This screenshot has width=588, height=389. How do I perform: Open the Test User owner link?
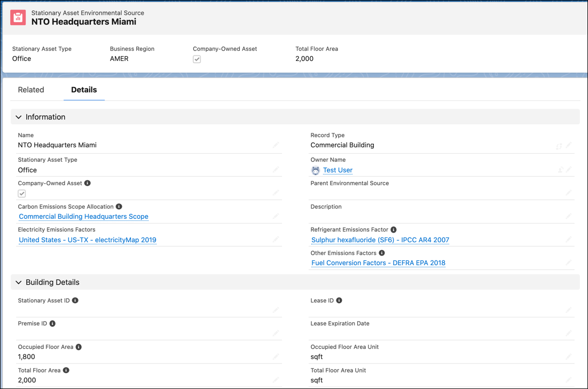[x=338, y=170]
